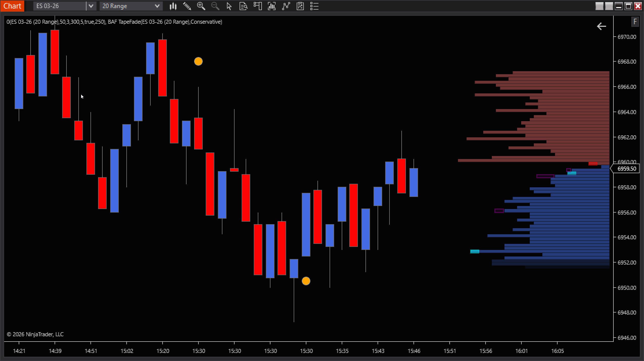Click the 15:56 time axis label
Viewport: 644px width, 361px height.
click(486, 351)
